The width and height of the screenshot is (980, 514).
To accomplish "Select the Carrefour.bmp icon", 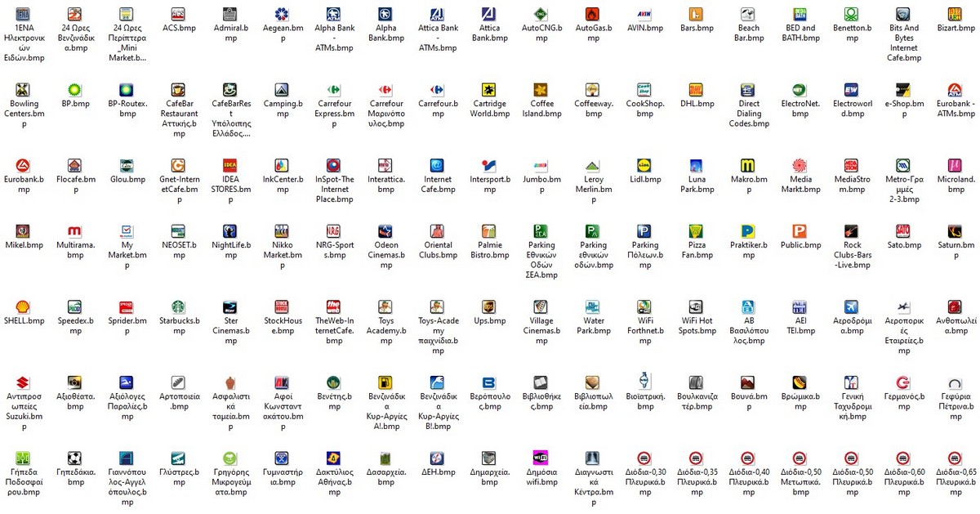I will click(437, 90).
